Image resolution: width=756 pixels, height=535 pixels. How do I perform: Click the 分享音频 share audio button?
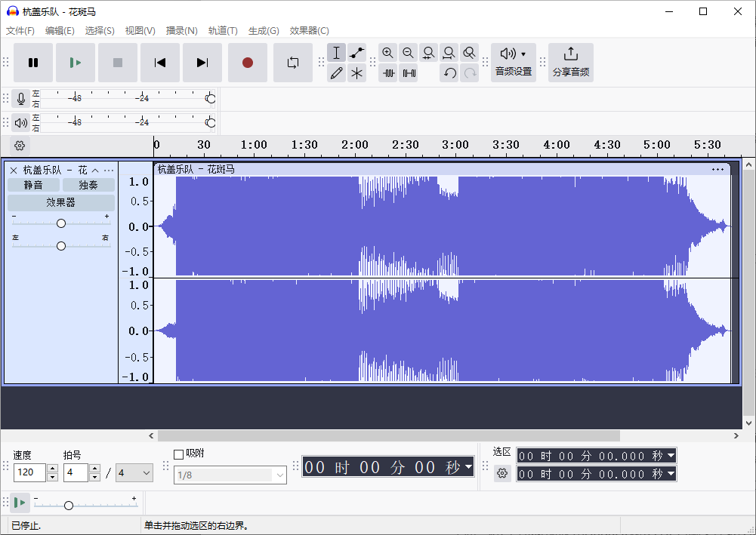[x=571, y=62]
